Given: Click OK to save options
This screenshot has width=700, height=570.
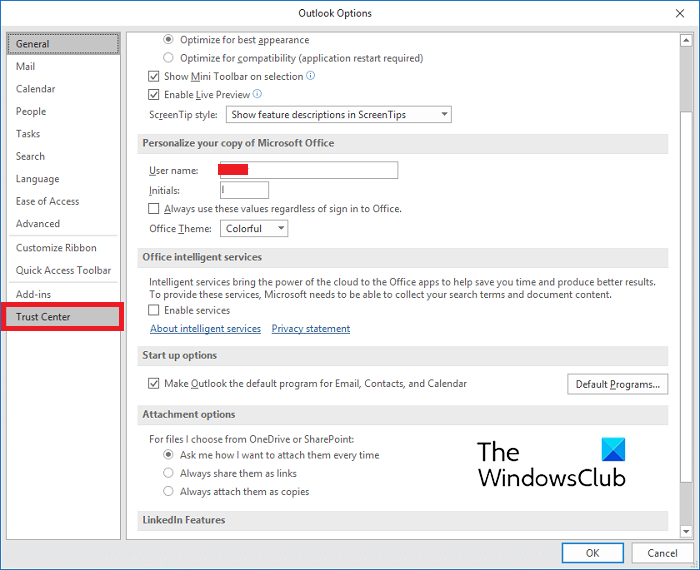Looking at the screenshot, I should [592, 553].
